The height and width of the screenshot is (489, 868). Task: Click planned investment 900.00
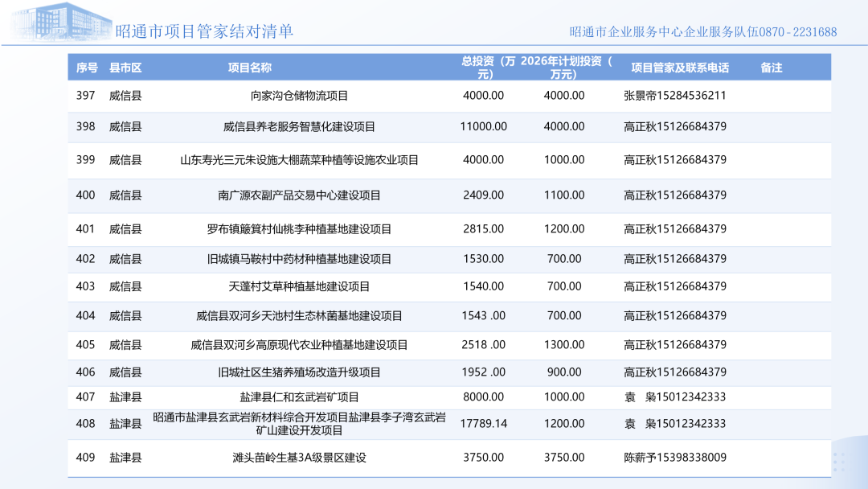[x=564, y=372]
